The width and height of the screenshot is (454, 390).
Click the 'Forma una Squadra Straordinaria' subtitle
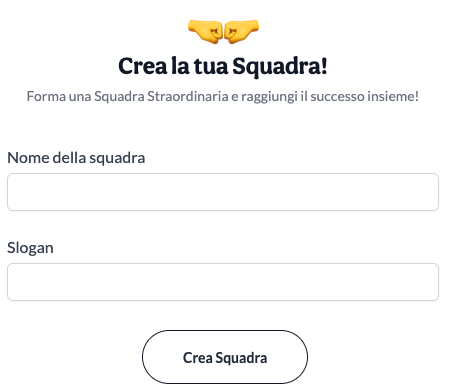point(223,97)
